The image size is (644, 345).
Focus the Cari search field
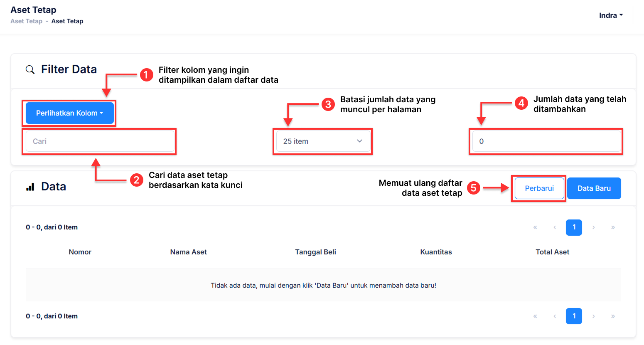coord(100,141)
